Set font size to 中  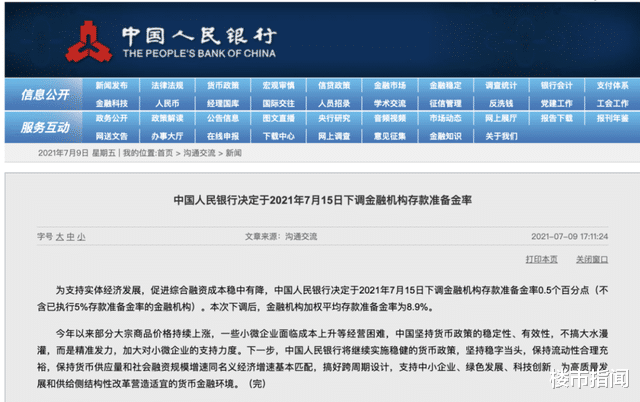click(71, 237)
